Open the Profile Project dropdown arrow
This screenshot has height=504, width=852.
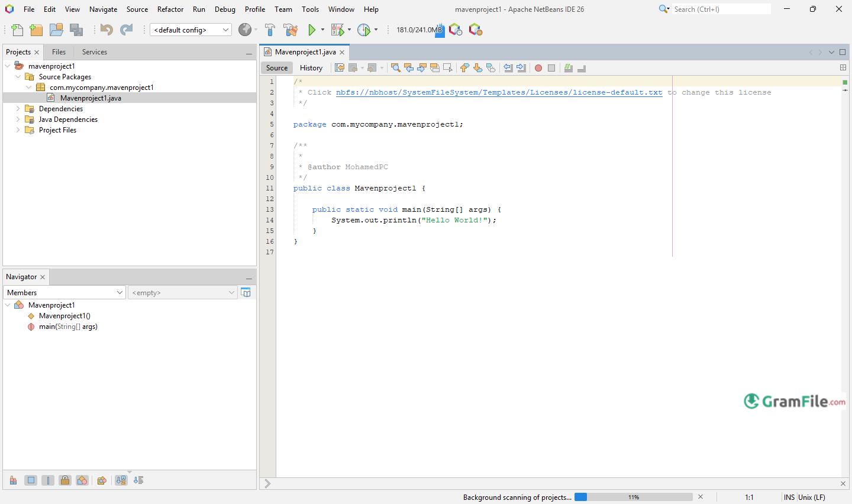pyautogui.click(x=376, y=30)
